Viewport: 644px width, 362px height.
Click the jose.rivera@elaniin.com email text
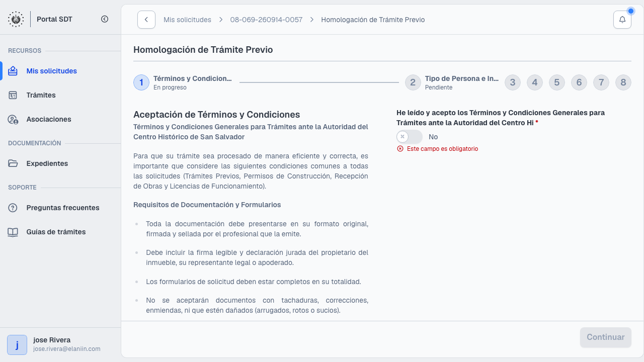(67, 349)
